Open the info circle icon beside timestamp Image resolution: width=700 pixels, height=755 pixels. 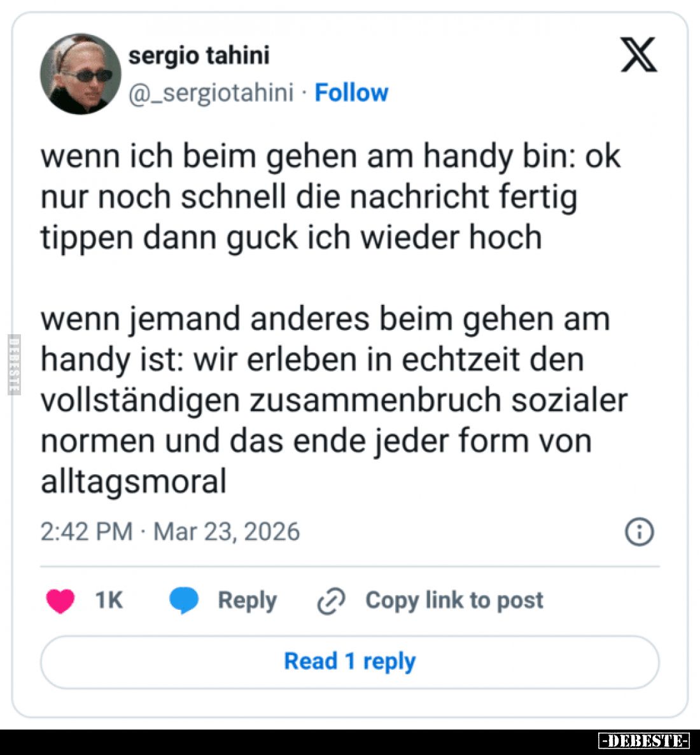pos(639,532)
